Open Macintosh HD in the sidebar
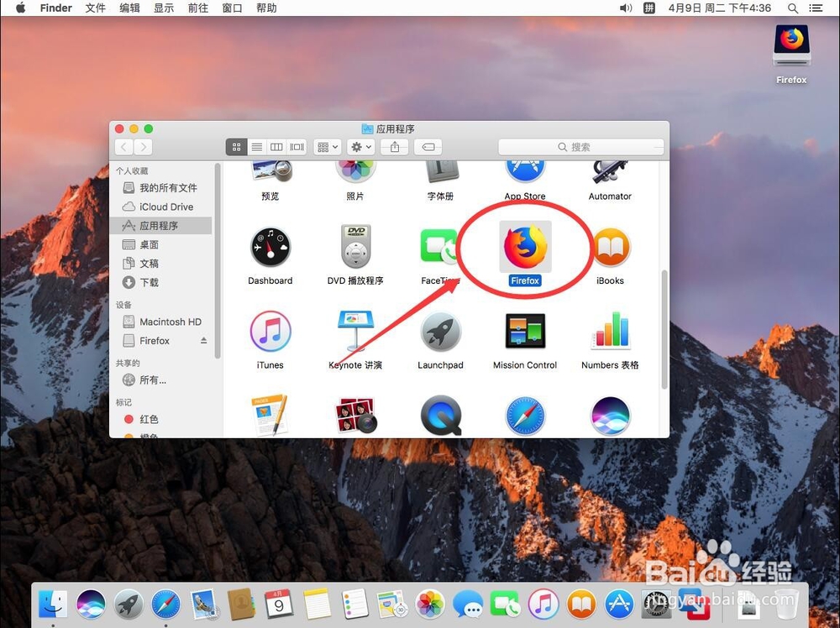This screenshot has height=628, width=840. [160, 322]
